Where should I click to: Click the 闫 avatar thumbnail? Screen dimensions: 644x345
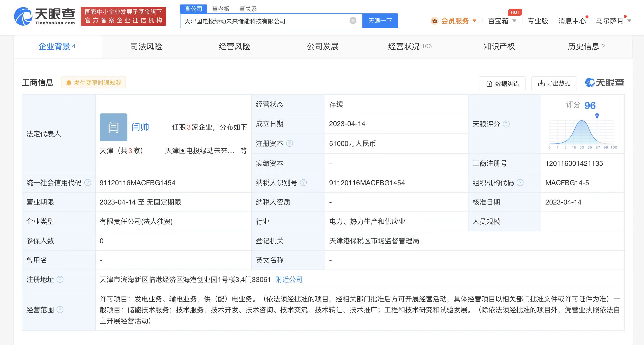coord(114,127)
